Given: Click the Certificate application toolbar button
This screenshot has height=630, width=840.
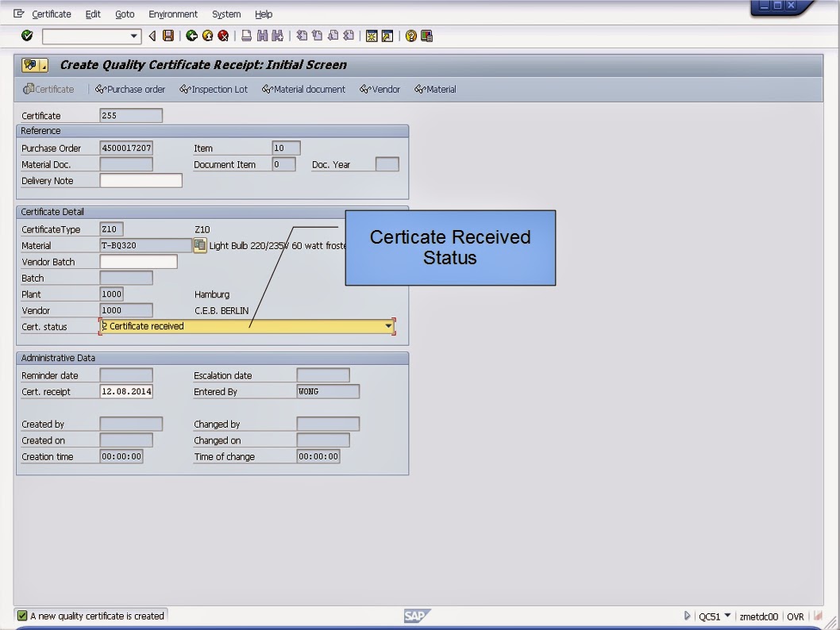Looking at the screenshot, I should coord(48,90).
